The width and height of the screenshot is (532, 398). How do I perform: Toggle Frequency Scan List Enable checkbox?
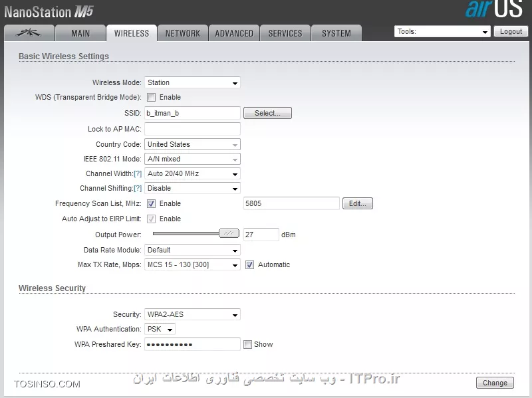pyautogui.click(x=152, y=203)
